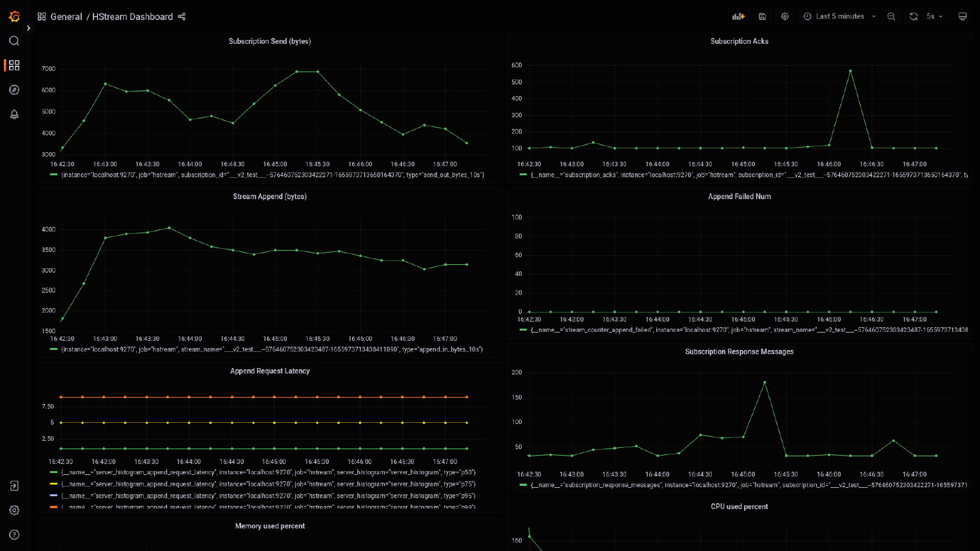Open Append Failed Num panel title menu
Screen dimensions: 980x551
tap(739, 197)
